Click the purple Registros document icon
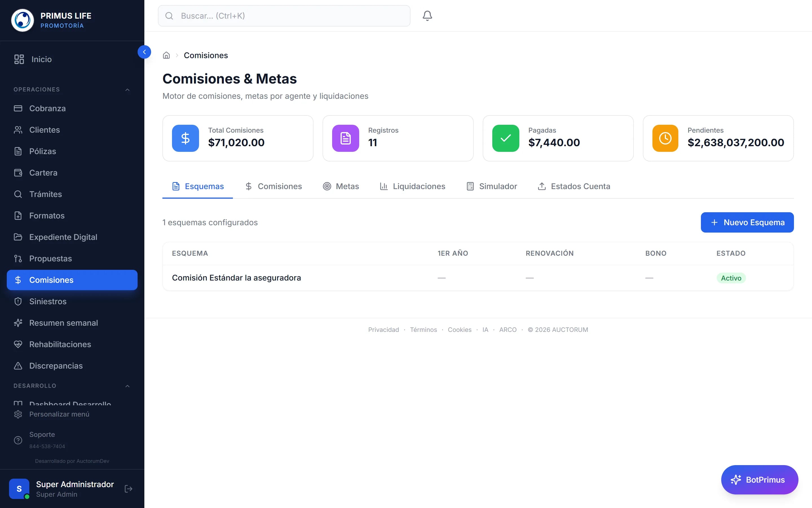Image resolution: width=812 pixels, height=508 pixels. click(x=345, y=138)
